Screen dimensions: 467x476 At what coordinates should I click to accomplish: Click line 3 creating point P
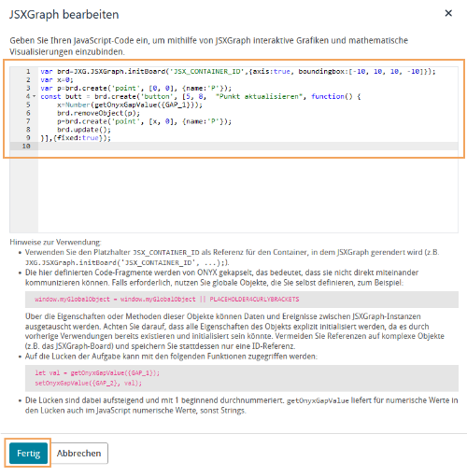tap(135, 88)
